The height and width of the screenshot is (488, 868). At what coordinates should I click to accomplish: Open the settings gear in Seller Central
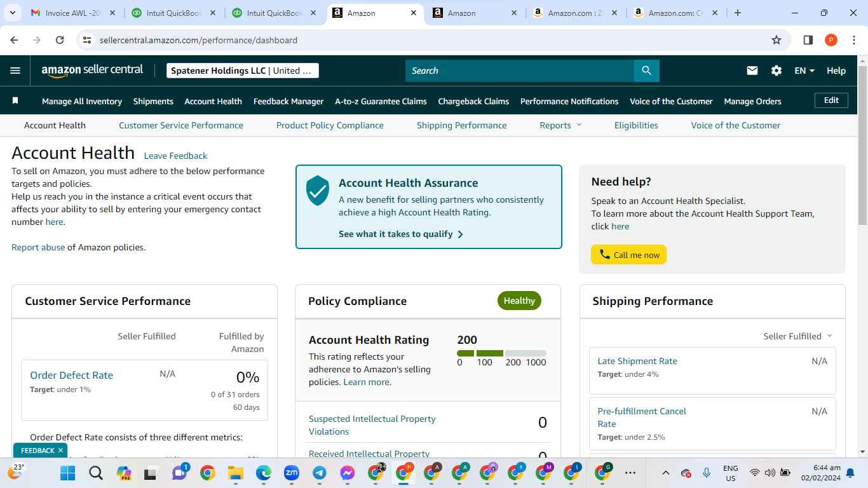776,71
